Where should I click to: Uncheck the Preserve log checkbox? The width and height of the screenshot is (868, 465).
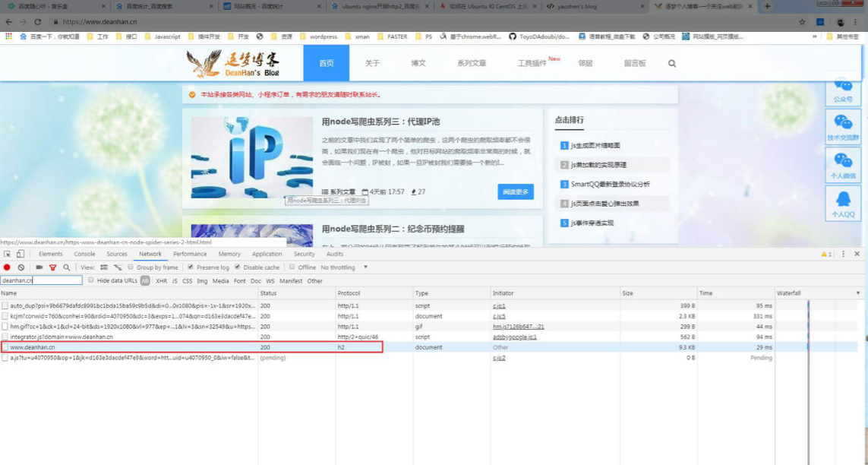[191, 267]
